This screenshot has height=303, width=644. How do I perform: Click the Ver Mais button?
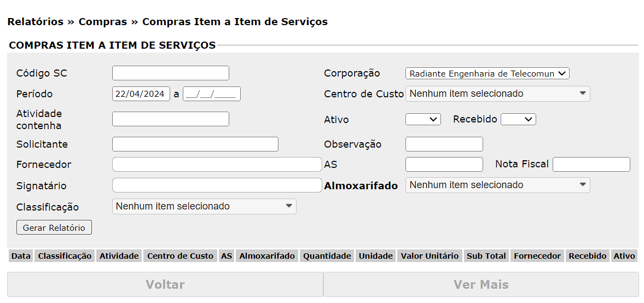point(480,284)
